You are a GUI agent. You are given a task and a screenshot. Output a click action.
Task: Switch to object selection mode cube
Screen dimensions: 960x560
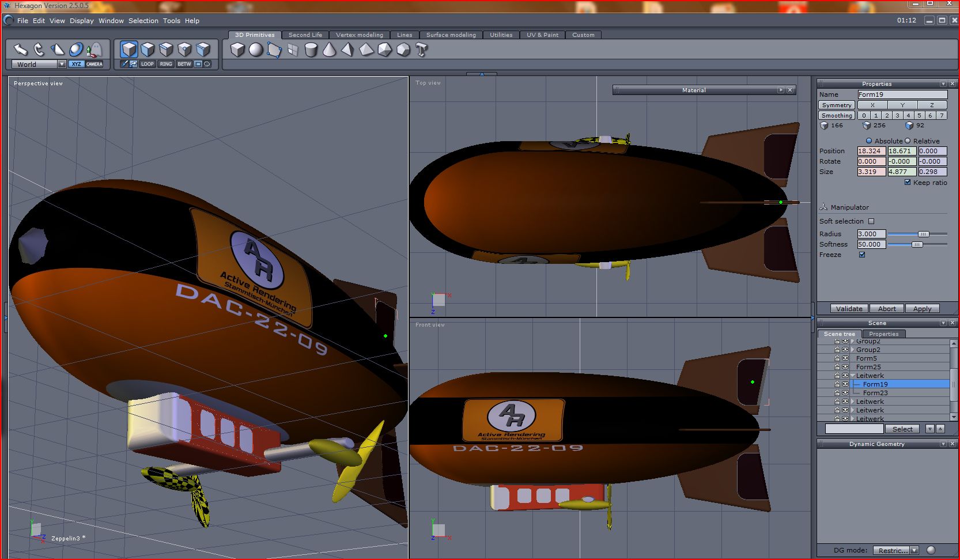[129, 50]
